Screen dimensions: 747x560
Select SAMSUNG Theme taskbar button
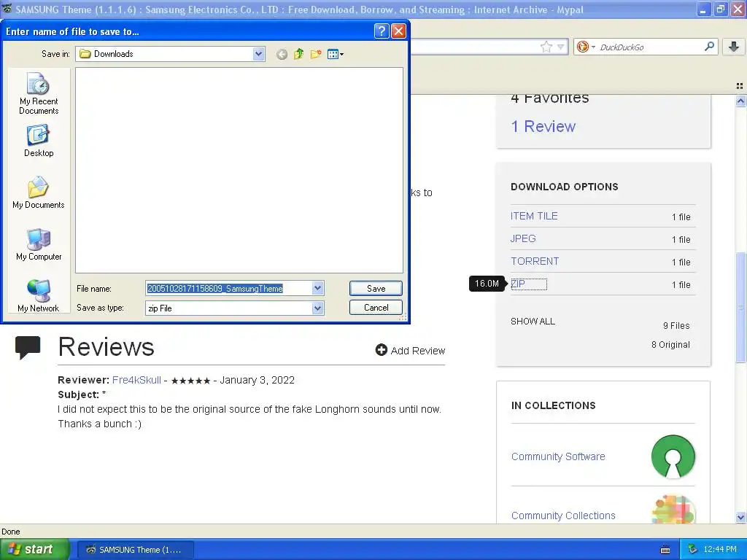135,550
